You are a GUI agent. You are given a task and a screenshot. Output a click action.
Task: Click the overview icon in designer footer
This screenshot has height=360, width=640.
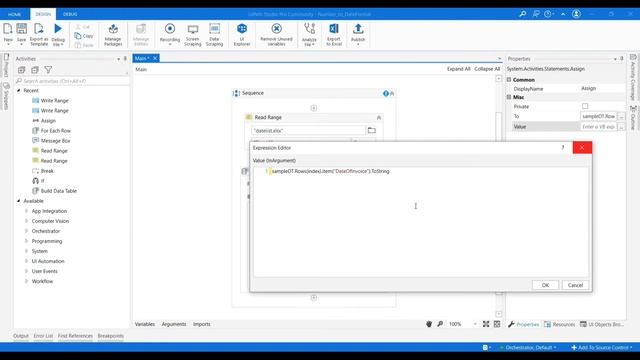(x=497, y=324)
